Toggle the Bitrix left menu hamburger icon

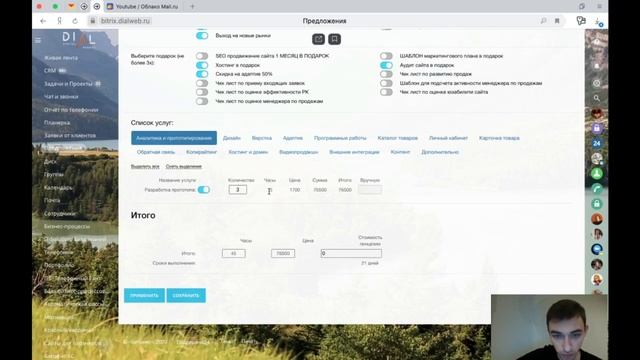38,40
